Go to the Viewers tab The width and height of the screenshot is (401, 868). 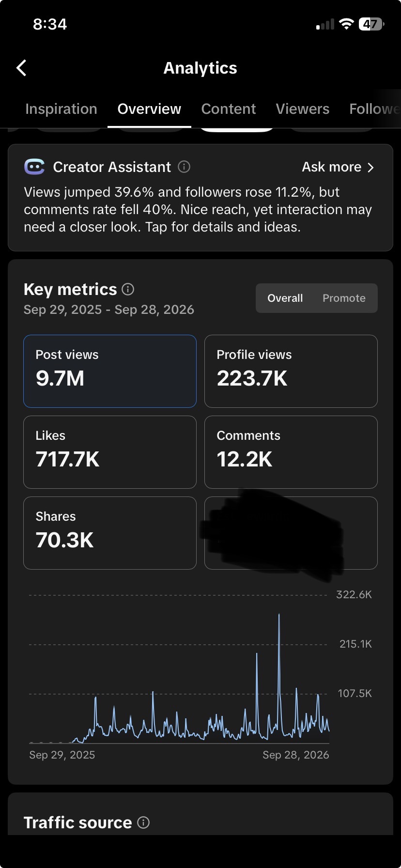[x=303, y=109]
